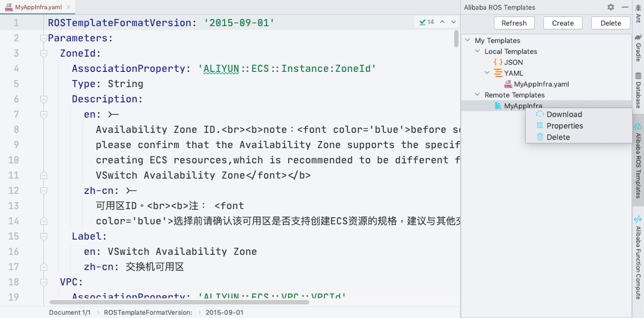644x318 pixels.
Task: Click the Refresh button
Action: 514,23
